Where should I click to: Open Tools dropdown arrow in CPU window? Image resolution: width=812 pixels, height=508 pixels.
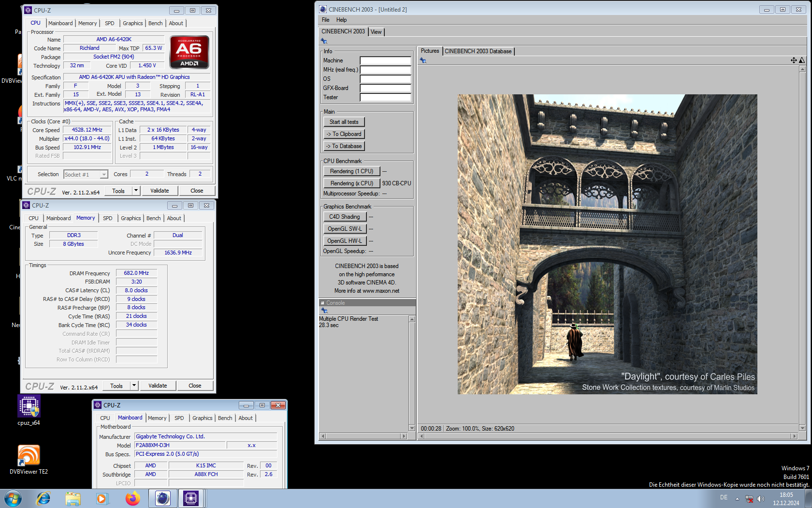[136, 191]
